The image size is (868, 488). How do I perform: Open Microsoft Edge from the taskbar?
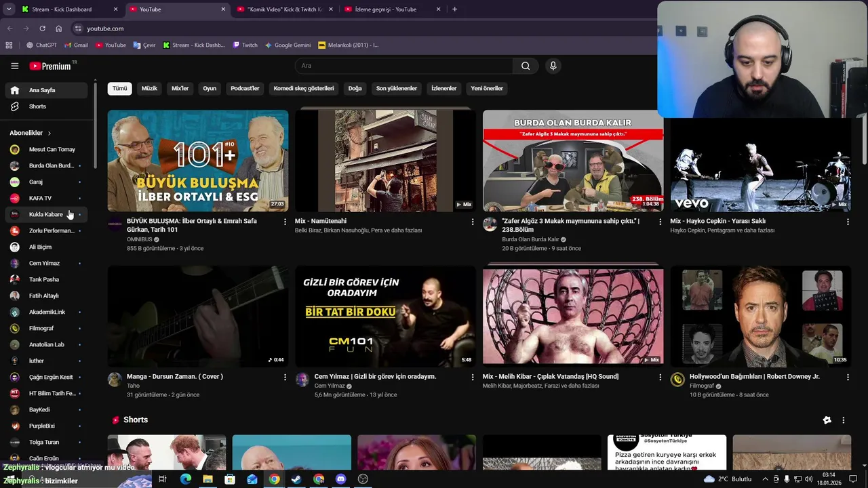185,479
